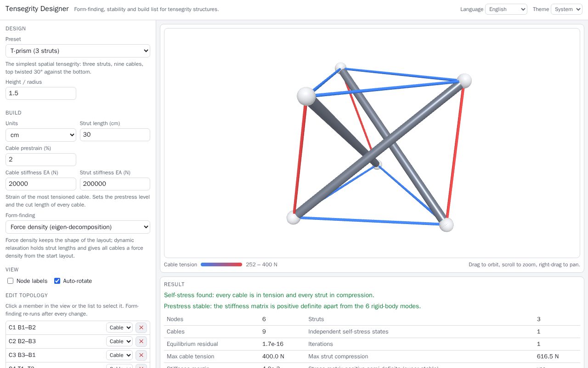Screen dimensions: 588x368
Task: Select the C2 B2–B3 member row
Action: pos(78,341)
